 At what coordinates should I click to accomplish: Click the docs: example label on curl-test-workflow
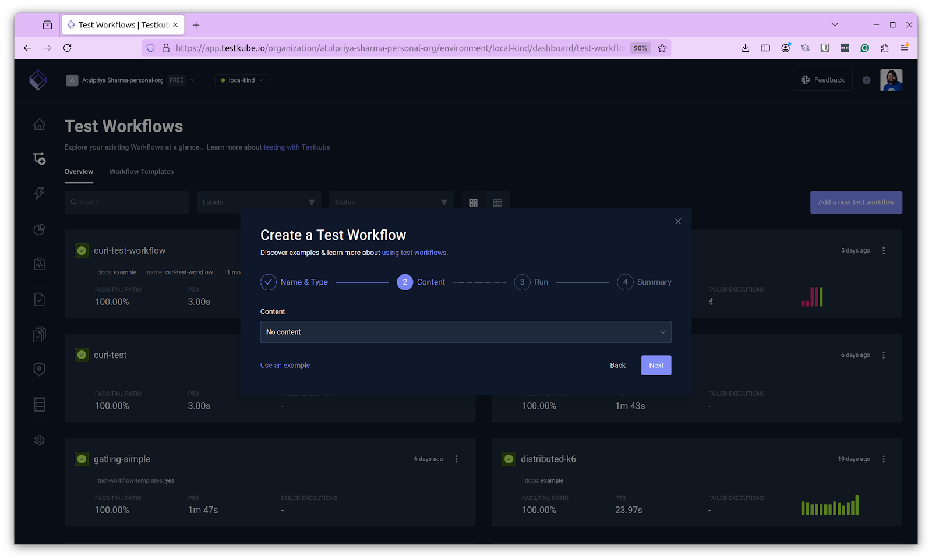[117, 272]
